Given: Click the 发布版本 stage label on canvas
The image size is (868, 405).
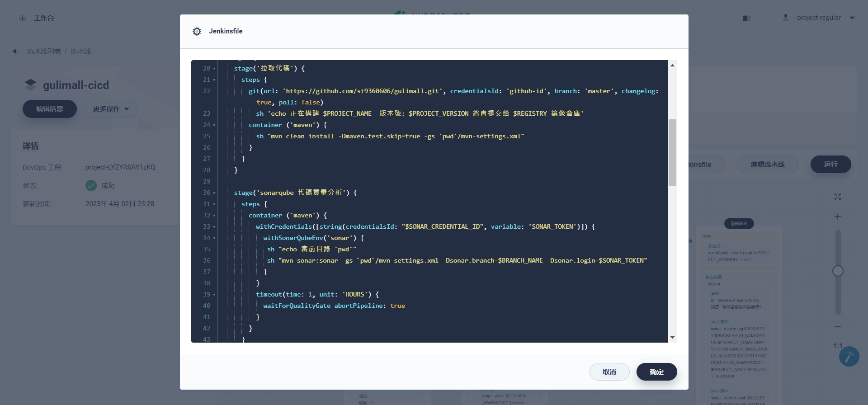Looking at the screenshot, I should pos(739,223).
